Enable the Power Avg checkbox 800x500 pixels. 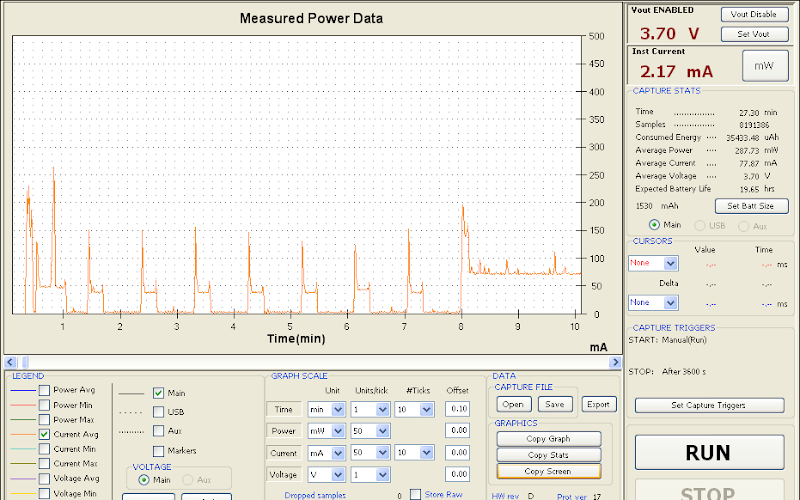(44, 390)
